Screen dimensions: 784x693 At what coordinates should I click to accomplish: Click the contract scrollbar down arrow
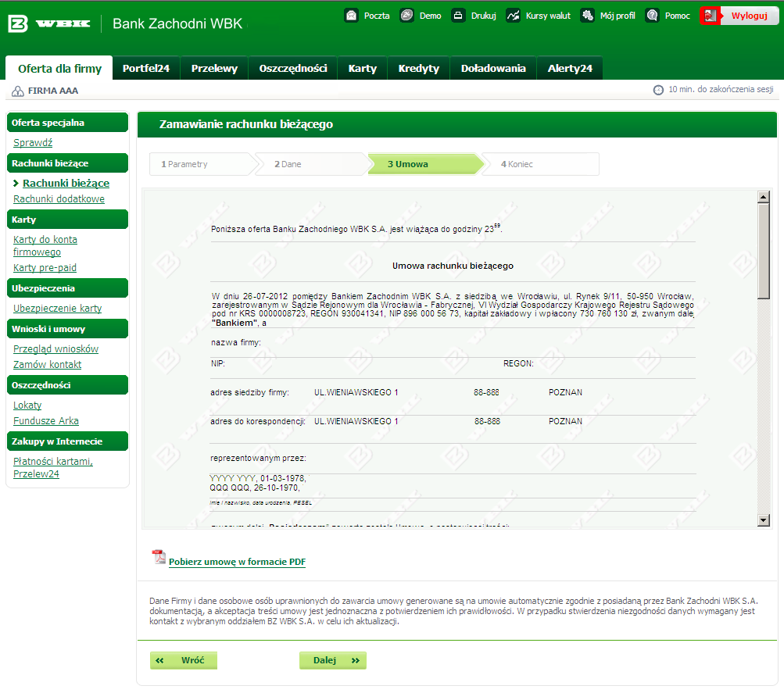(763, 520)
